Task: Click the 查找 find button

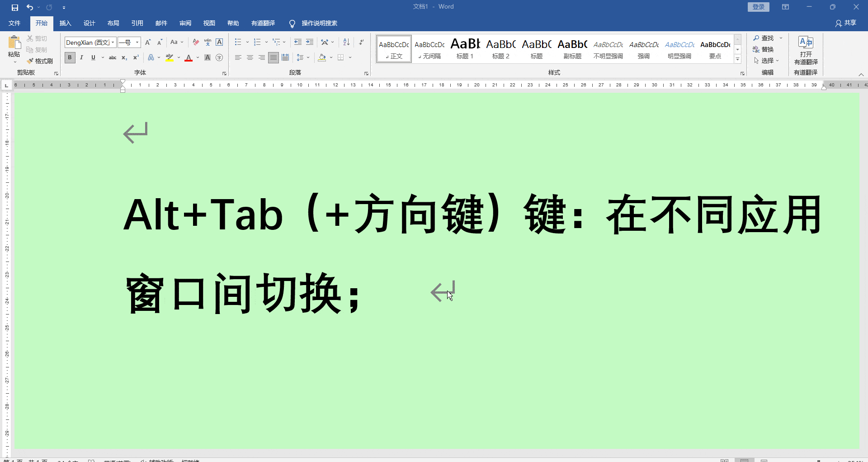Action: point(764,38)
